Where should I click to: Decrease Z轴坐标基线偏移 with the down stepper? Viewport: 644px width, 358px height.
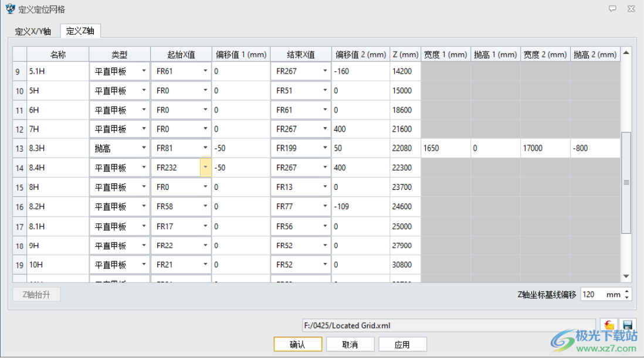627,297
